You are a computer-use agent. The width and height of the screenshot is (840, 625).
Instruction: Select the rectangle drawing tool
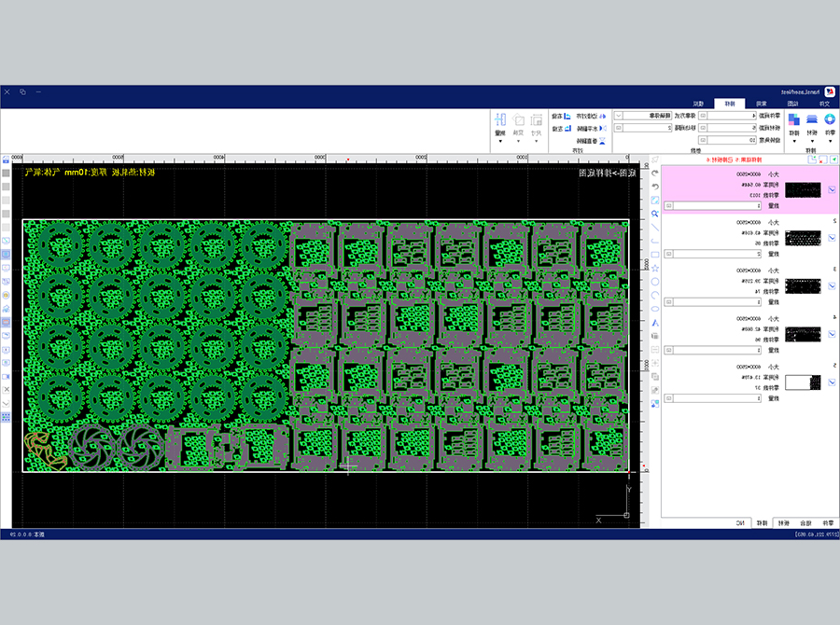[654, 255]
